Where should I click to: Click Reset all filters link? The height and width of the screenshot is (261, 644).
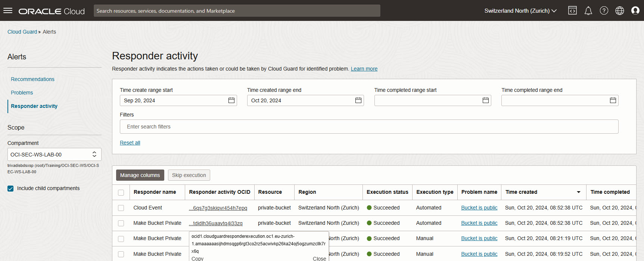130,143
